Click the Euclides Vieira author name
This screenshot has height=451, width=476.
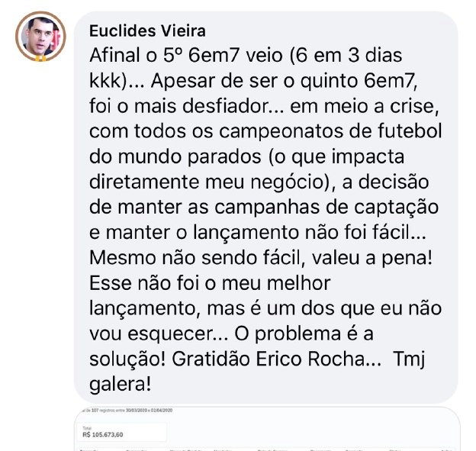[147, 31]
